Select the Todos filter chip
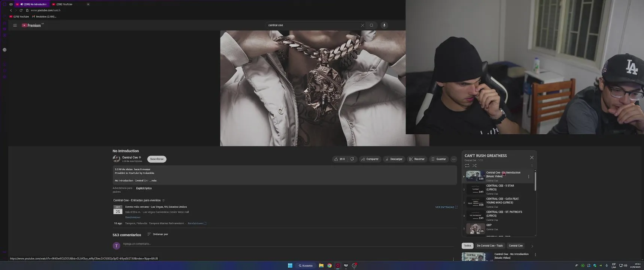The width and height of the screenshot is (644, 270). pyautogui.click(x=468, y=246)
